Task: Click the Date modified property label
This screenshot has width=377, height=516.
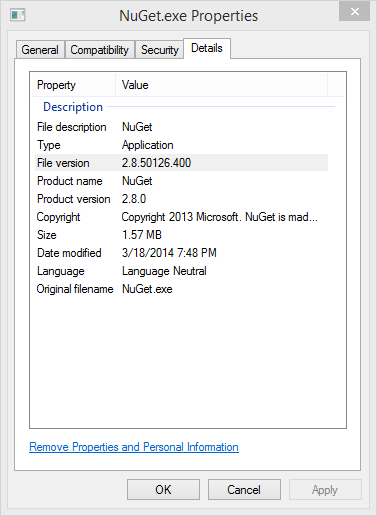Action: click(69, 253)
